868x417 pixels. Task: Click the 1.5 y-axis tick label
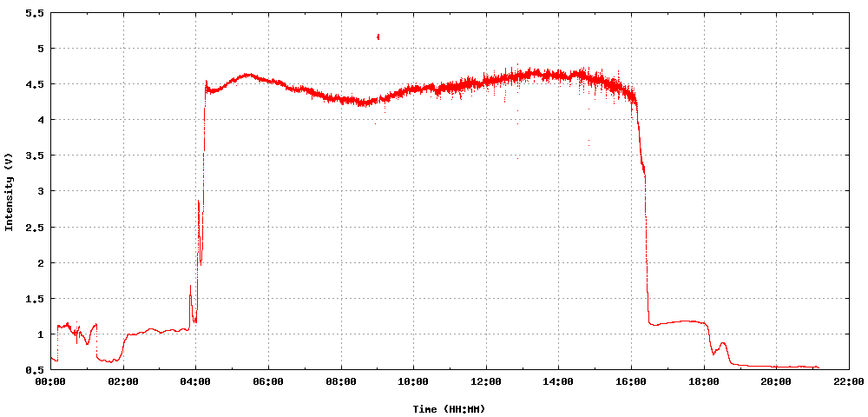[35, 299]
